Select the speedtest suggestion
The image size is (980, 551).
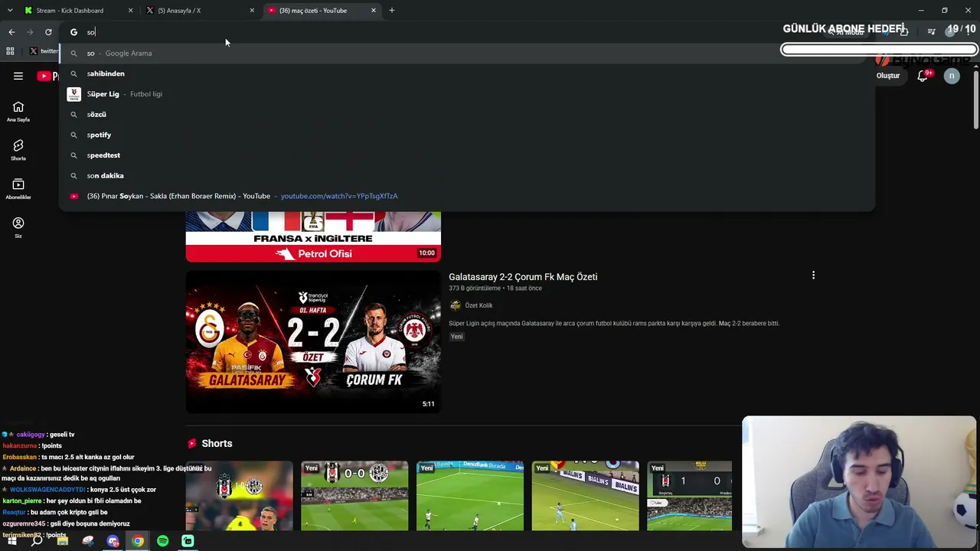click(467, 155)
